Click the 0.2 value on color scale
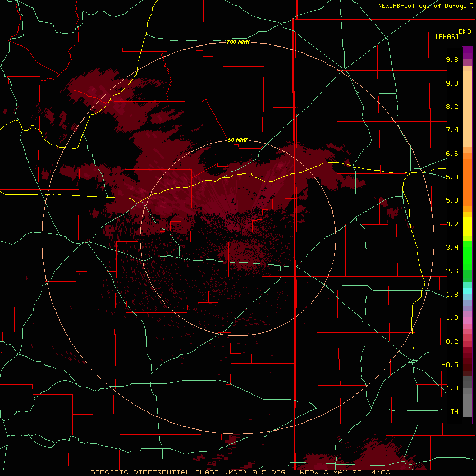 click(452, 342)
